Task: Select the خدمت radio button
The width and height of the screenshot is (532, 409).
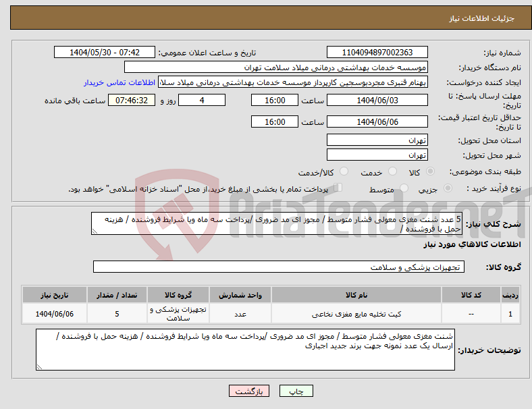Action: click(392, 171)
